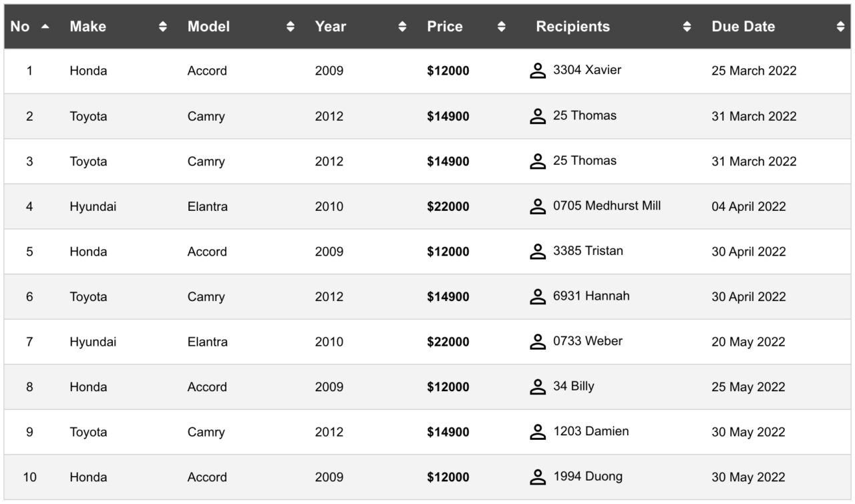Toggle sort on Recipients column arrows
This screenshot has height=504, width=855.
pos(687,27)
